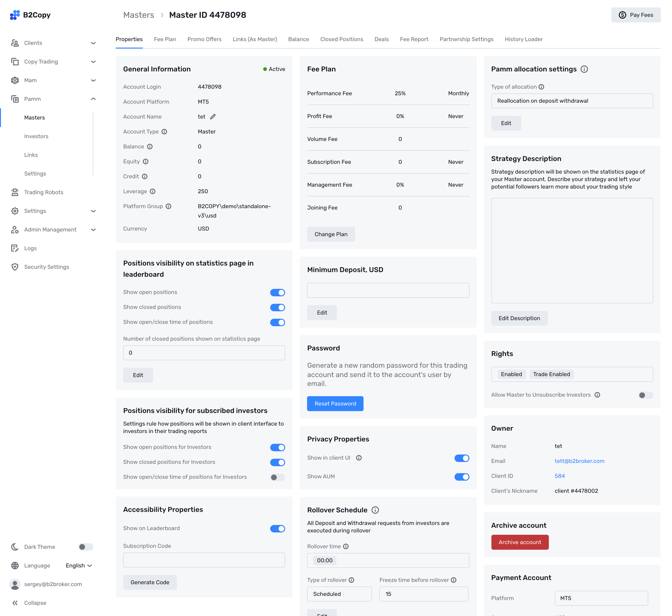Expand the sidebar Settings chevron
Screen dimensions: 672x616
coord(93,211)
